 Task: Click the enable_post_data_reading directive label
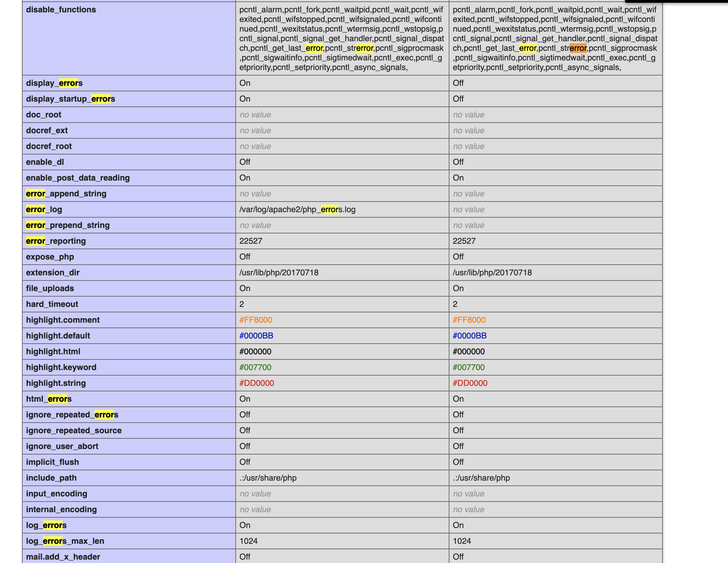(x=78, y=178)
